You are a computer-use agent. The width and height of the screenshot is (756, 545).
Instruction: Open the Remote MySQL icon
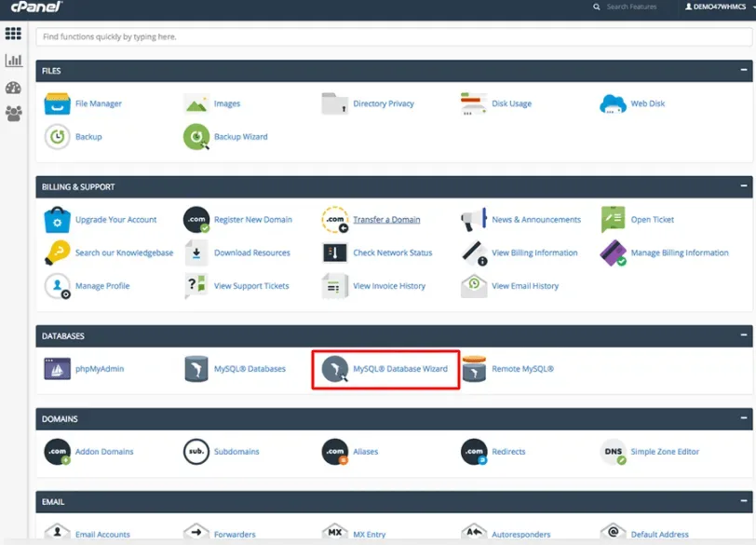474,369
